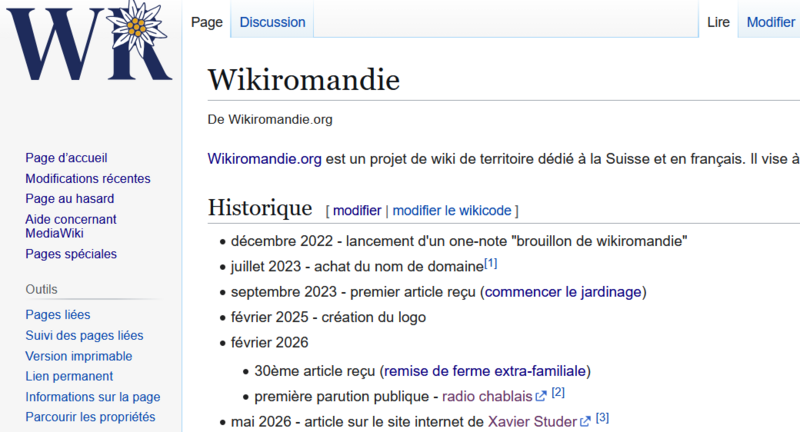
Task: Switch to the Discussion tab
Action: (272, 22)
